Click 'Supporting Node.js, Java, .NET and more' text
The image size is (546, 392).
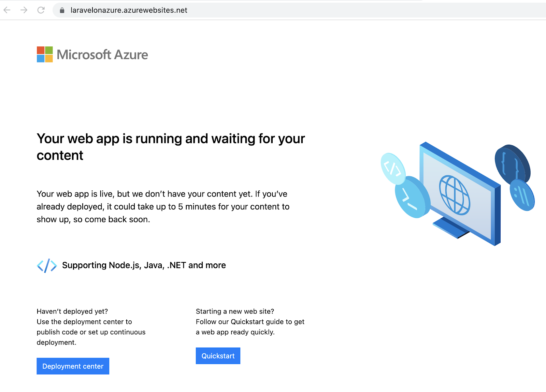tap(144, 265)
